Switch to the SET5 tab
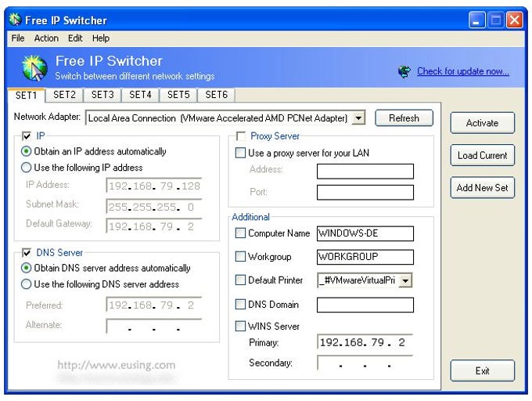532x401 pixels. 178,95
